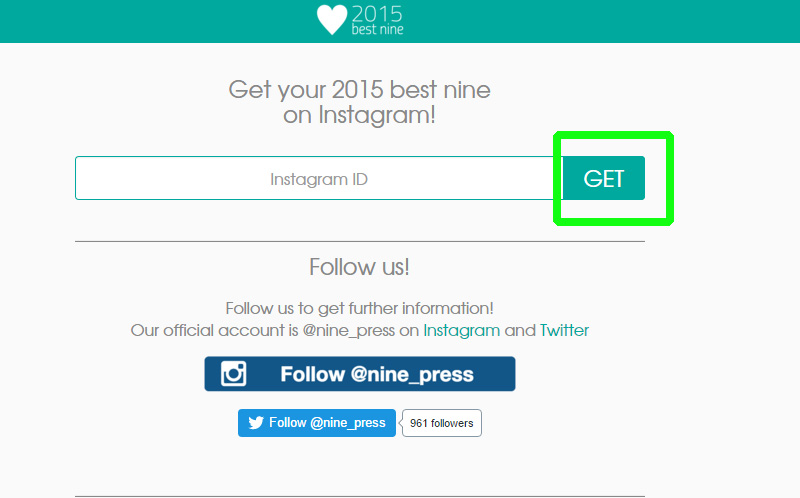
Task: Open the Twitter link in the sentence
Action: [564, 330]
